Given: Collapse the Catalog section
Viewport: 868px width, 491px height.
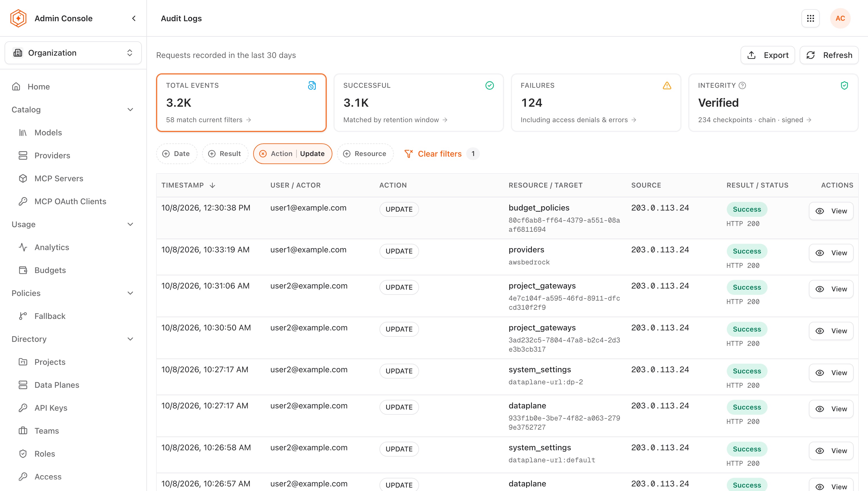Looking at the screenshot, I should (x=130, y=110).
